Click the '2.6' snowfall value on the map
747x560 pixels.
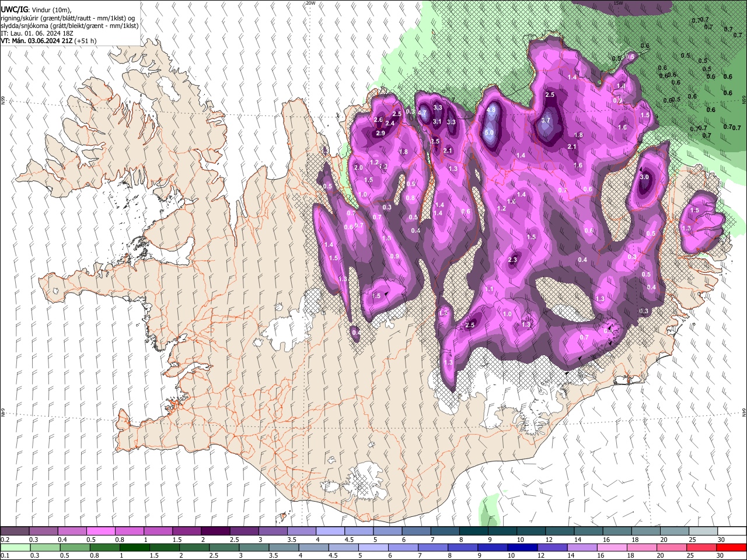coord(378,120)
